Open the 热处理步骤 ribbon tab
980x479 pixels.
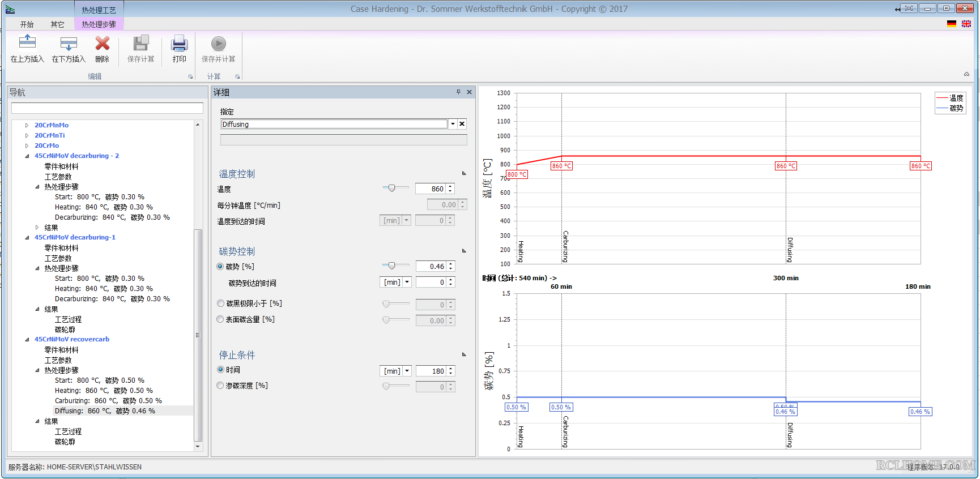tap(99, 24)
